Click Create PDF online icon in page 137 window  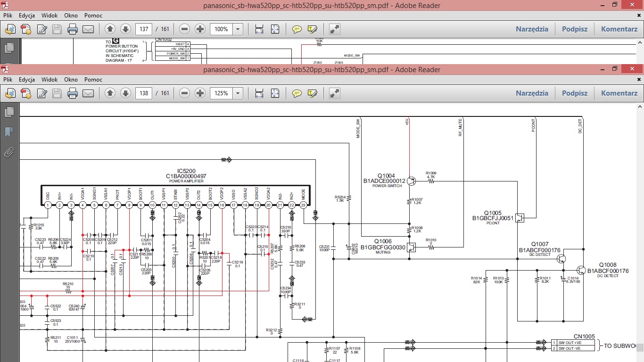10,29
